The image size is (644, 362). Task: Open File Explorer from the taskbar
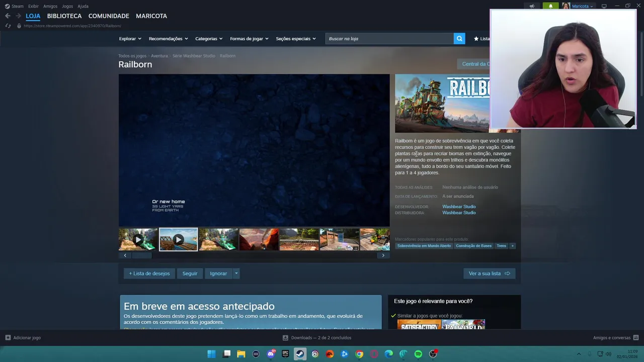tap(241, 354)
